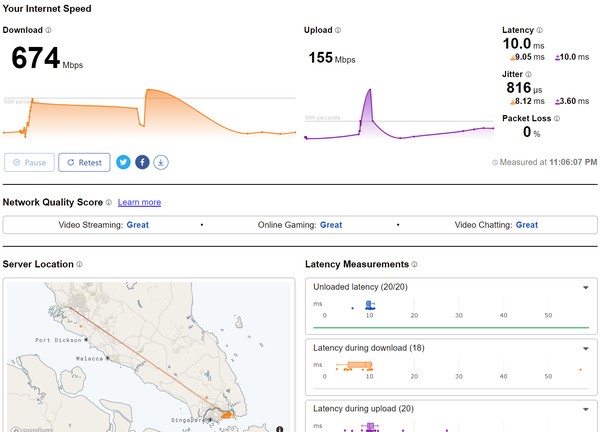600x432 pixels.
Task: Click the Facebook share icon
Action: (143, 162)
